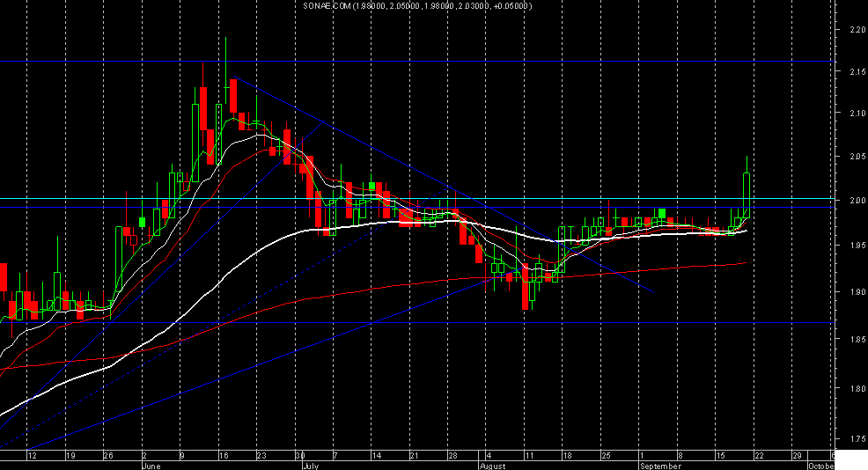
Task: Click date label 16 on time axis
Action: click(224, 456)
